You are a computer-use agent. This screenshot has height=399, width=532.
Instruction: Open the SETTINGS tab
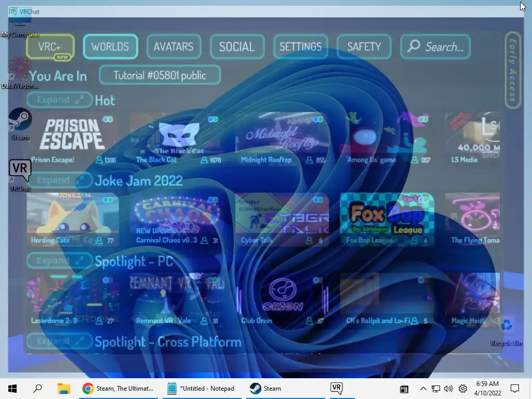pyautogui.click(x=301, y=46)
